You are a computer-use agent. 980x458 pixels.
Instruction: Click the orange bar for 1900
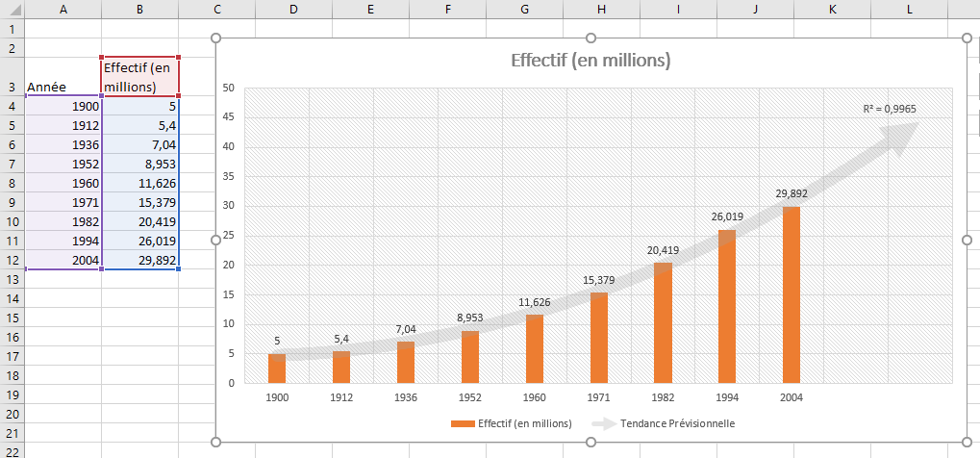(277, 369)
